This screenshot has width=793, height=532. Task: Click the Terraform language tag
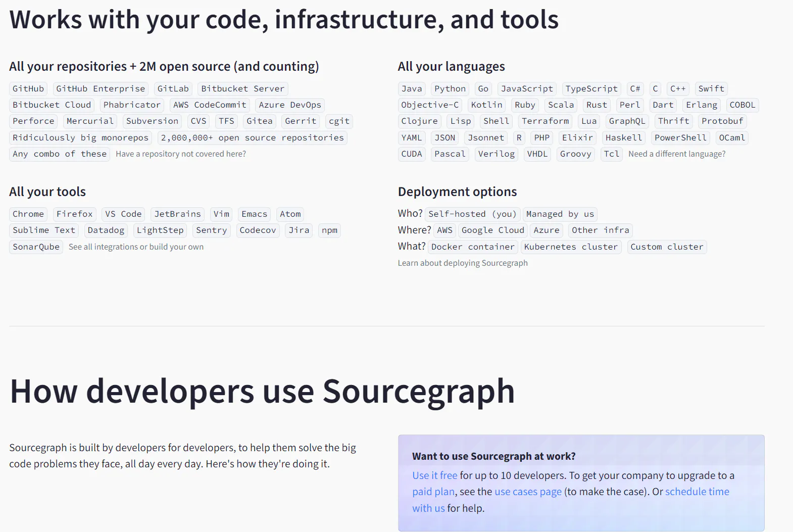(x=546, y=121)
